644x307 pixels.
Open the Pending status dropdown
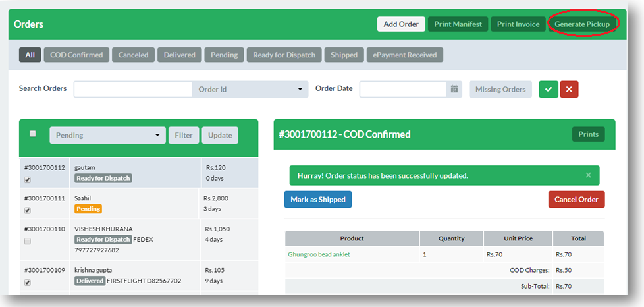[107, 135]
